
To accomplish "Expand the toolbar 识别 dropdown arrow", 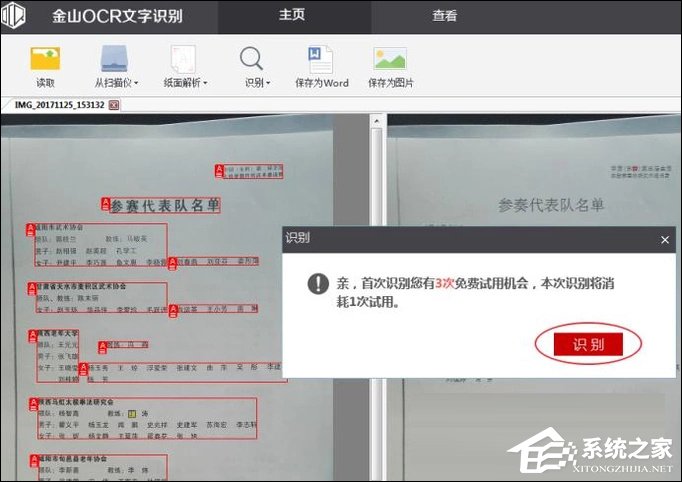I will pyautogui.click(x=268, y=83).
